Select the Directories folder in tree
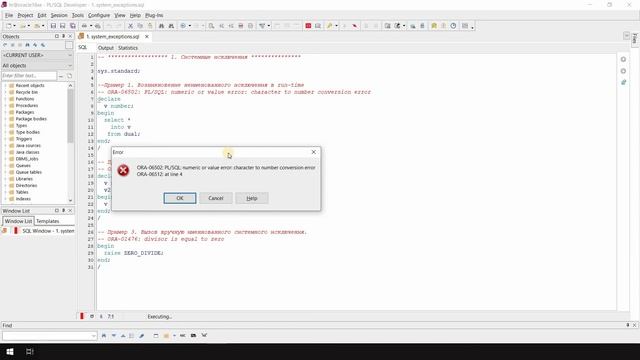This screenshot has height=360, width=640. click(x=26, y=185)
